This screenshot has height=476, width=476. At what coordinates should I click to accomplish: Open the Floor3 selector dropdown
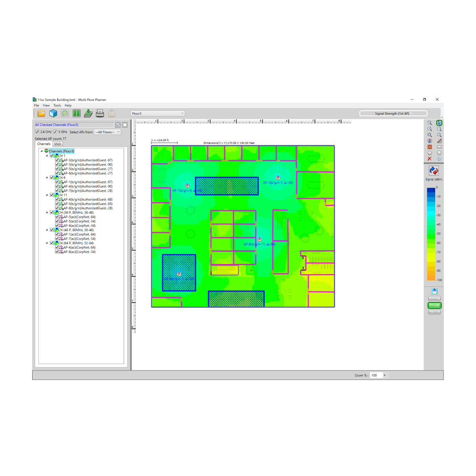182,113
